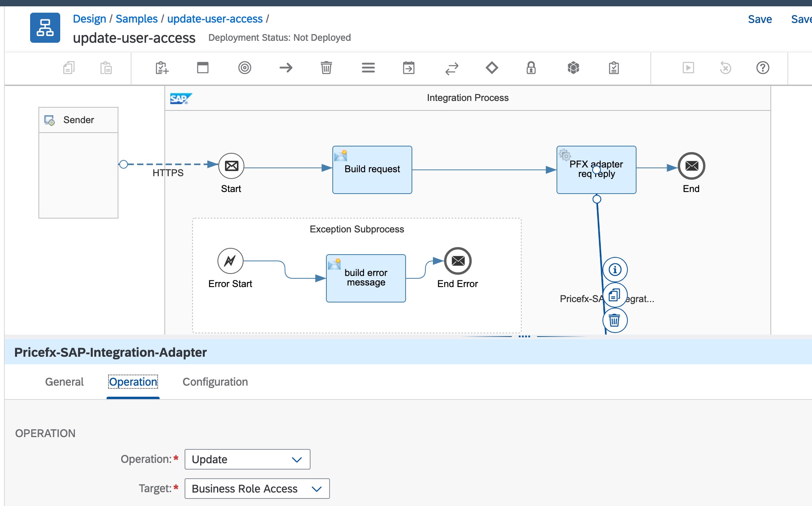
Task: Click the copy icon on adapter connection
Action: [x=614, y=295]
